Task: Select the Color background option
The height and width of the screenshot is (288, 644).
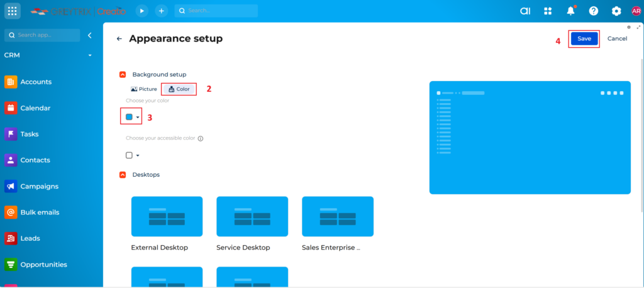Action: click(x=179, y=89)
